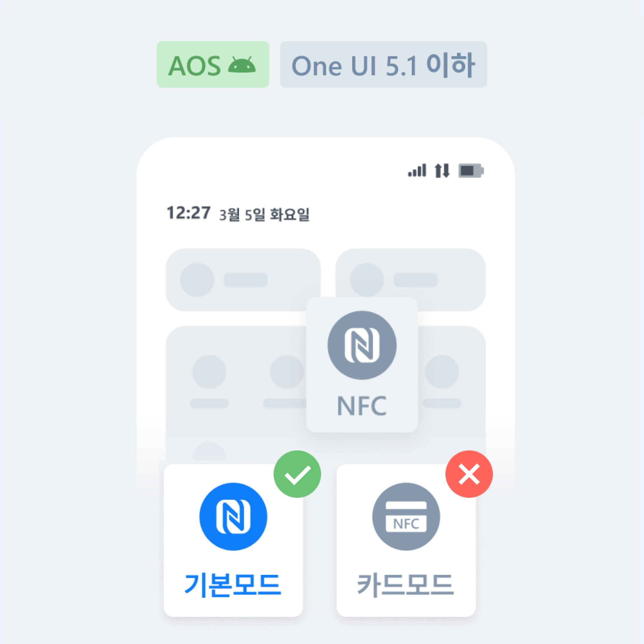The image size is (644, 644).
Task: Tap the rightmost round placeholder quick toggle
Action: 442,372
